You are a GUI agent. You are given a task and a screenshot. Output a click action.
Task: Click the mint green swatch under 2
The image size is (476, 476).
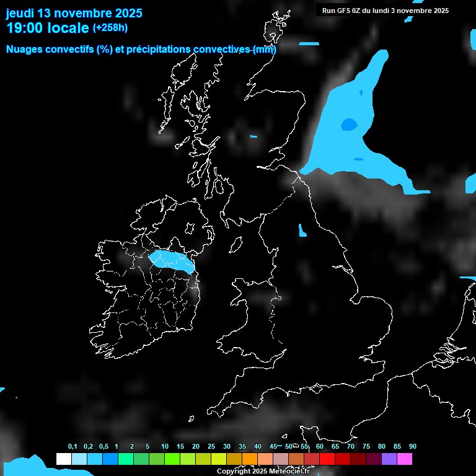pos(125,459)
